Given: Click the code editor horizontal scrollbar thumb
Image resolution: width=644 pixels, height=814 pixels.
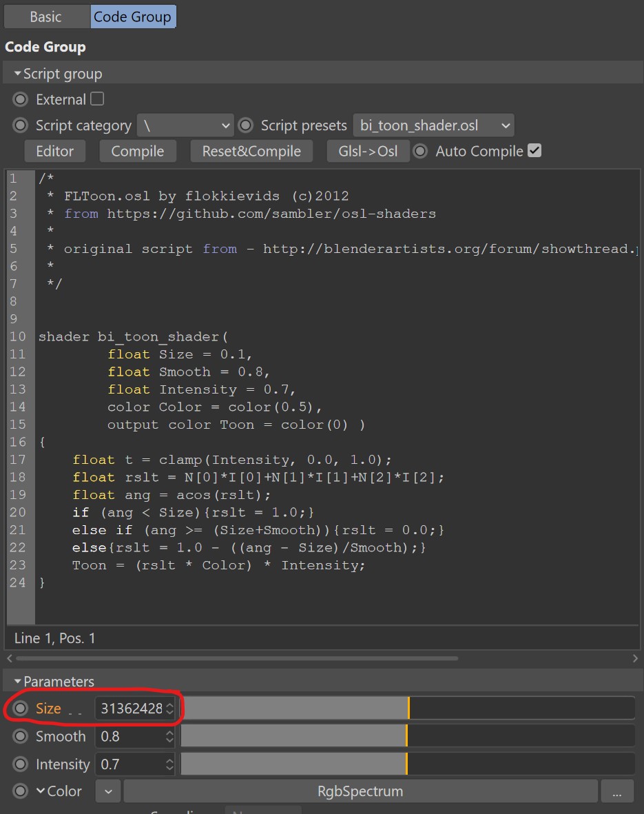Looking at the screenshot, I should [237, 658].
